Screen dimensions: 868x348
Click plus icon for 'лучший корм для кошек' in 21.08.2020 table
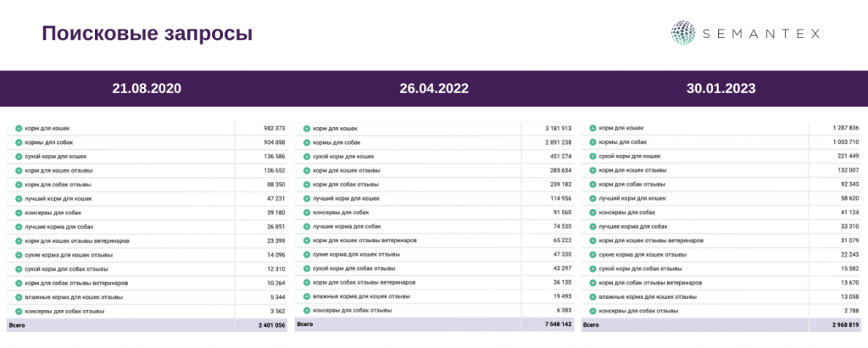point(19,199)
